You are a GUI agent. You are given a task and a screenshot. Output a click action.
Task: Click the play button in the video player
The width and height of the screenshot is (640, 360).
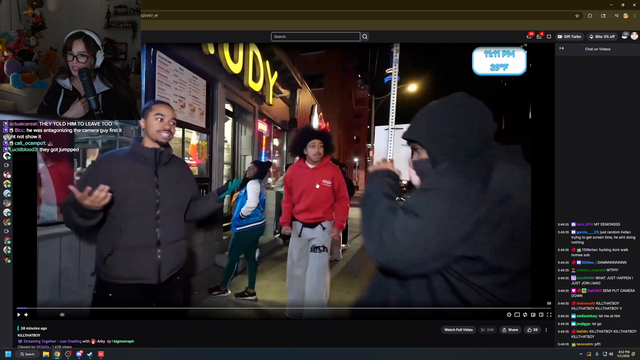[x=19, y=315]
